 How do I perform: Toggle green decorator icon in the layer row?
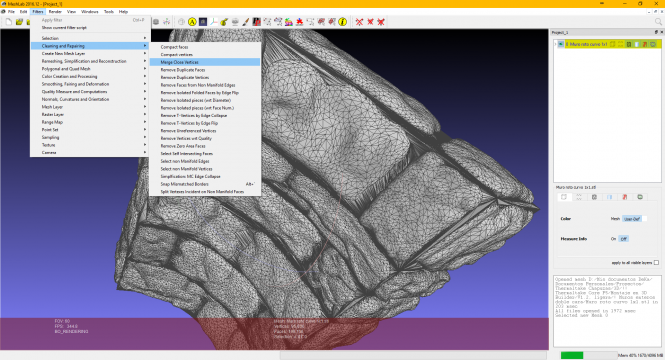(x=653, y=44)
